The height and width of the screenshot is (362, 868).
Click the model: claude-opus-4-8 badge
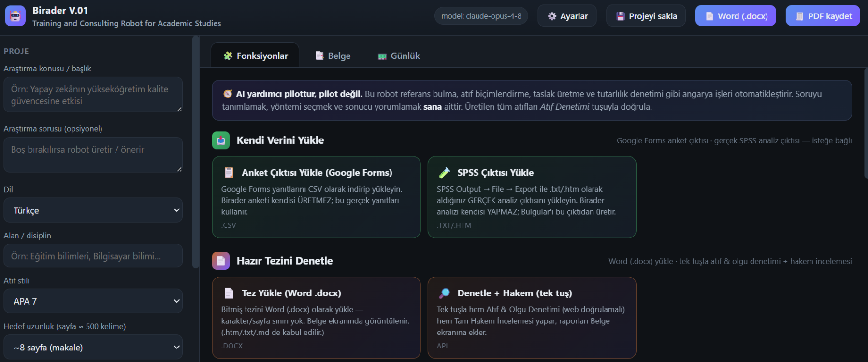(481, 16)
